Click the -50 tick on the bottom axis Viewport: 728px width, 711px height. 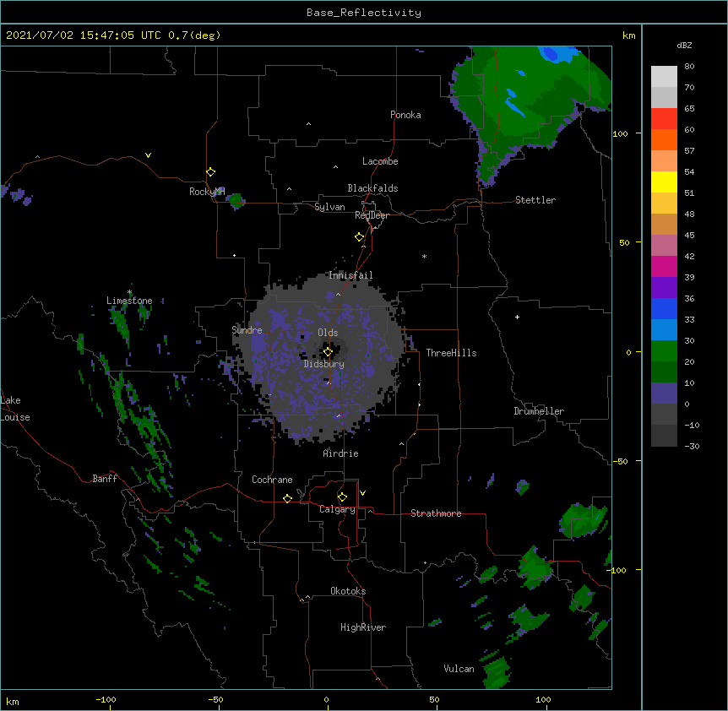click(215, 699)
